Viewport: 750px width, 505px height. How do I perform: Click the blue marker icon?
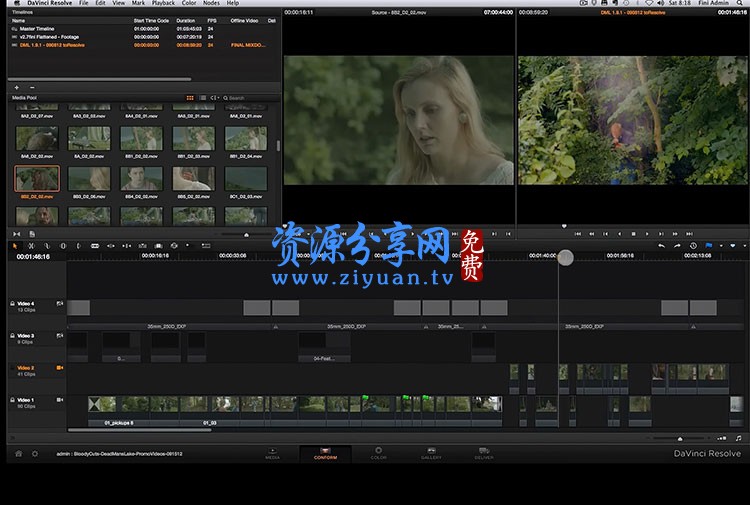[x=733, y=246]
